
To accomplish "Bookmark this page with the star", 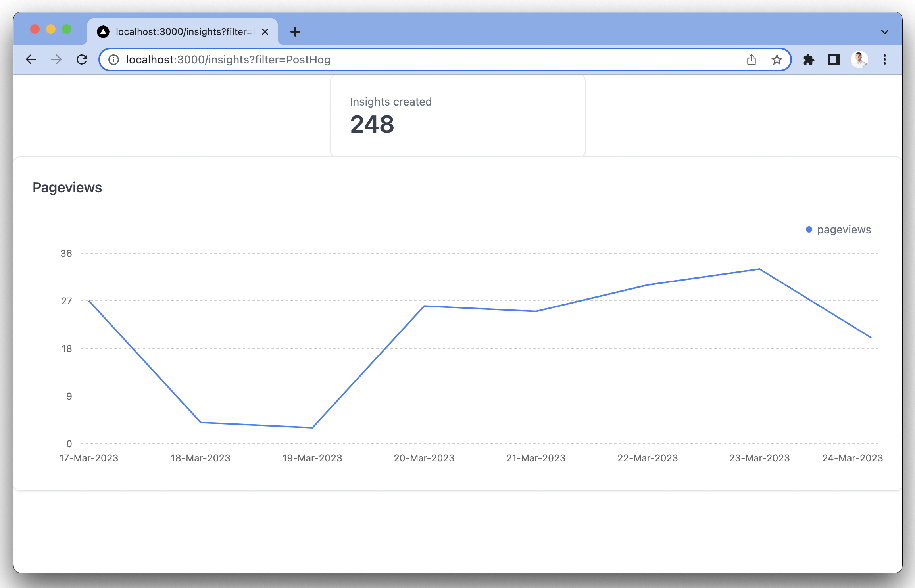I will (x=777, y=60).
